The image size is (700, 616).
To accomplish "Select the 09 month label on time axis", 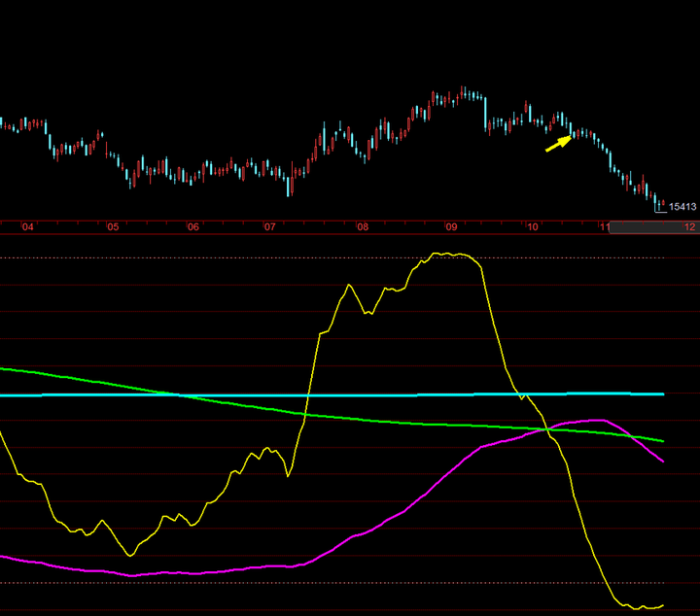I will pos(451,227).
